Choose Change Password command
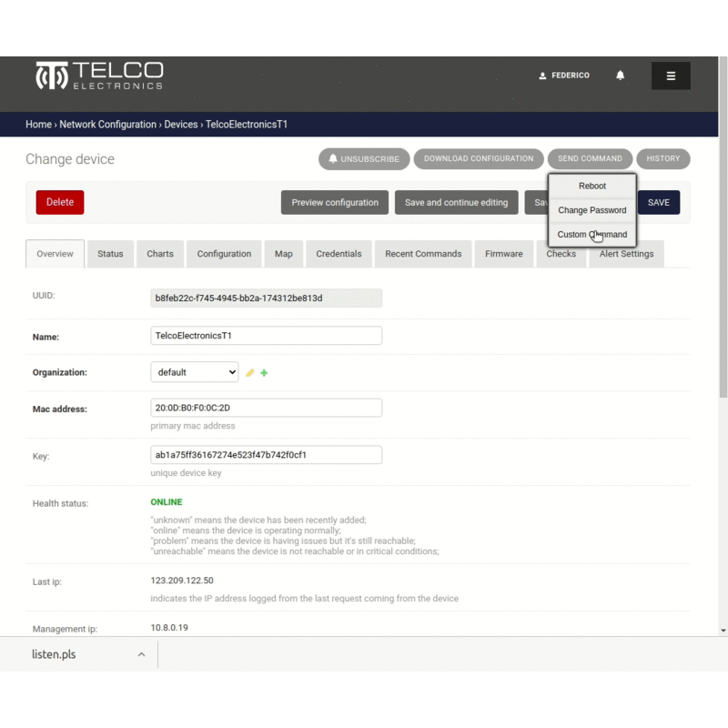The height and width of the screenshot is (728, 728). click(592, 210)
